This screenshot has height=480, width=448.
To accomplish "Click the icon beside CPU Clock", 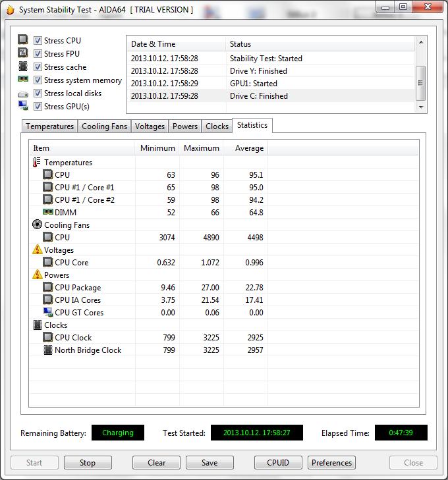I will pos(47,337).
